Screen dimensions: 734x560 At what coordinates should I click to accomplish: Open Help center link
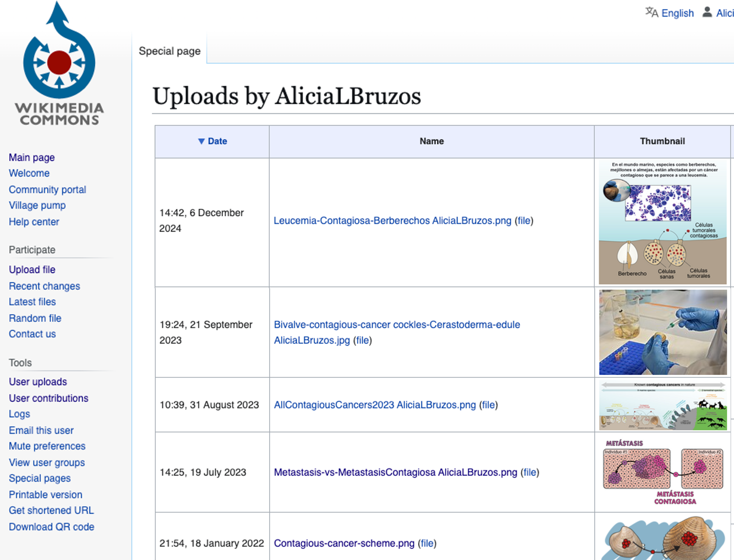(34, 222)
